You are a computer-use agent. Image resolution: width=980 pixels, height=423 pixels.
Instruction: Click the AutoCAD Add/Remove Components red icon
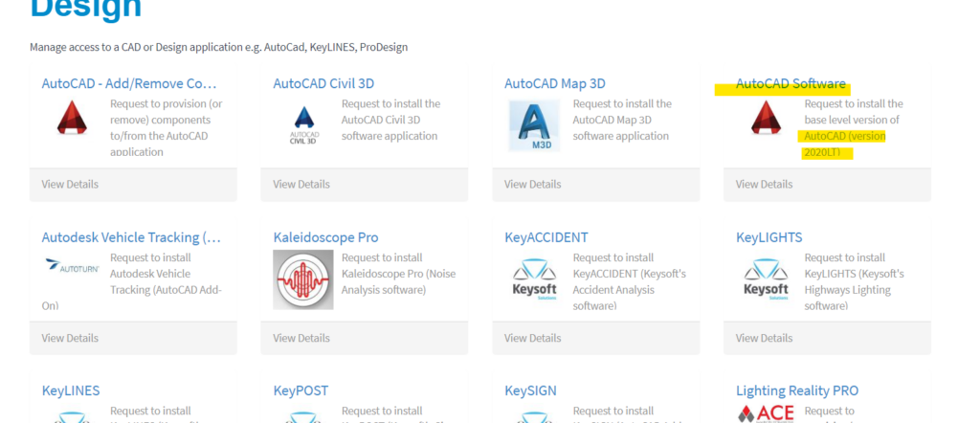73,121
